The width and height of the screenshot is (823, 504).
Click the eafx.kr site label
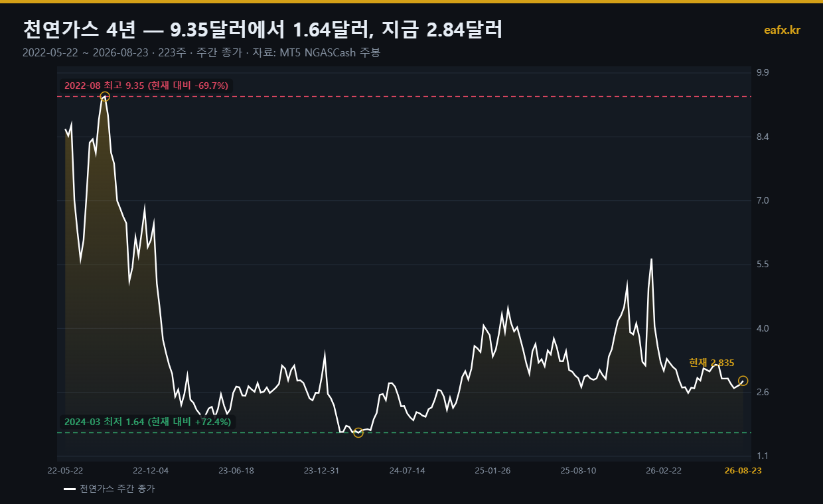pos(783,30)
